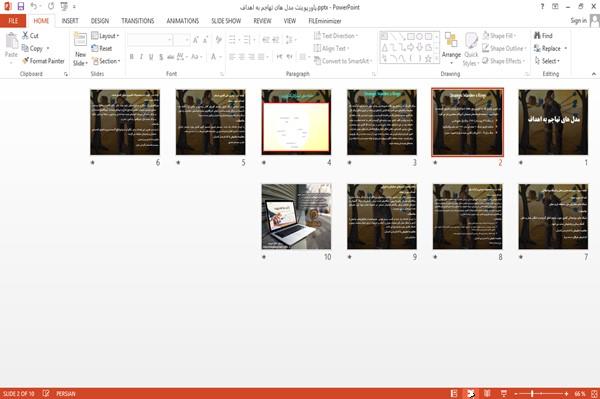Toggle Align Left paragraph button
This screenshot has width=600, height=399.
point(232,57)
